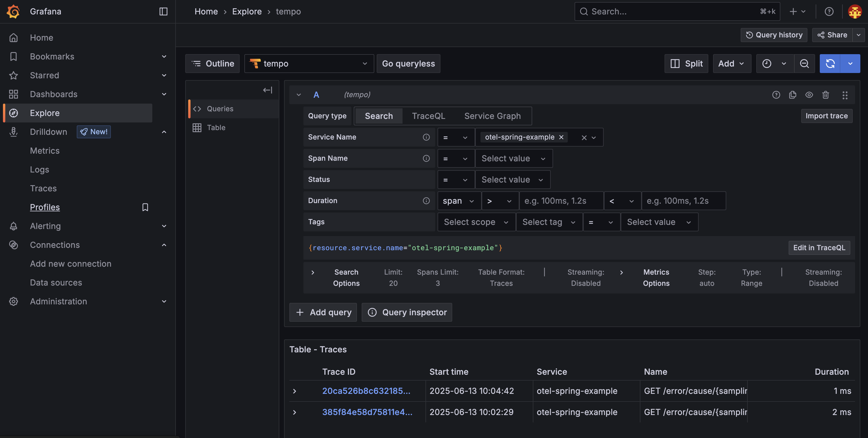Click the Query history button
The height and width of the screenshot is (438, 868).
point(774,35)
